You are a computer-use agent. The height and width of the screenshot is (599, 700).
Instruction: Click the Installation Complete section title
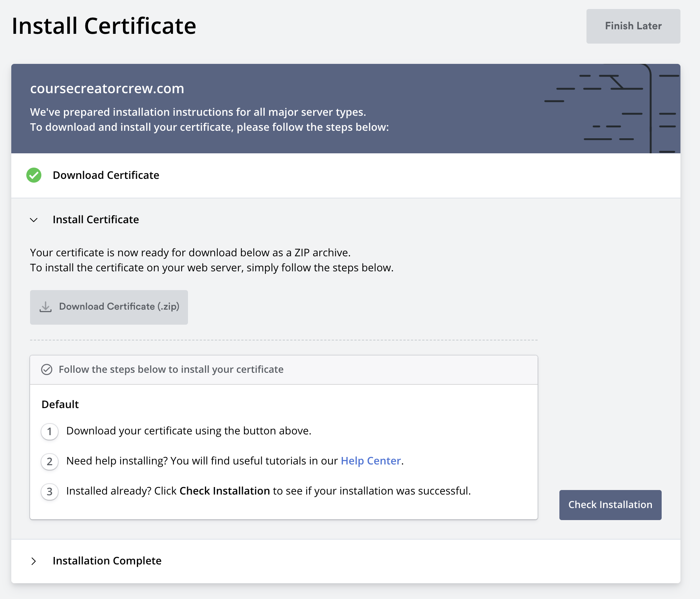pos(107,561)
